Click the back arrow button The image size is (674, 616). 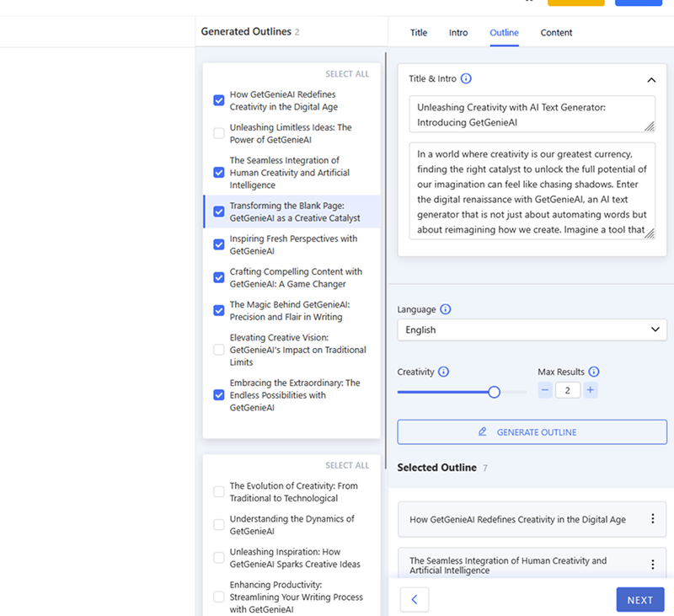415,599
